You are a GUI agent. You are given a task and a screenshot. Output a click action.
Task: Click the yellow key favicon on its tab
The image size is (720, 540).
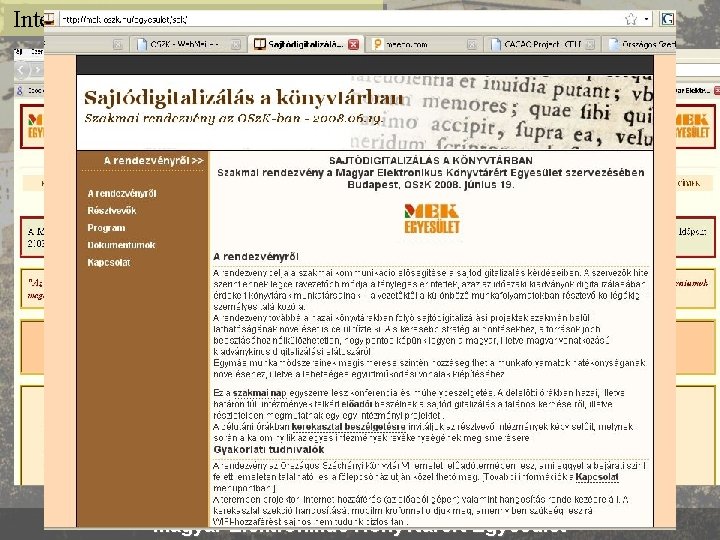point(378,45)
